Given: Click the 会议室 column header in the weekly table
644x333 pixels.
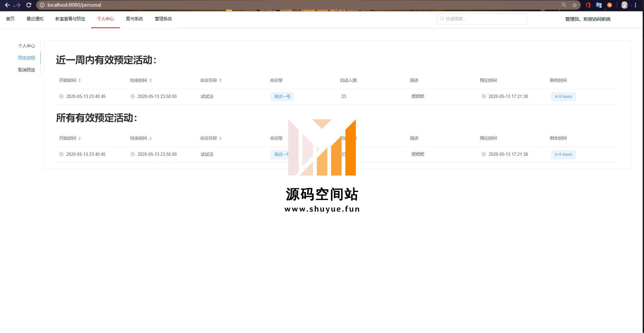Looking at the screenshot, I should pyautogui.click(x=276, y=80).
